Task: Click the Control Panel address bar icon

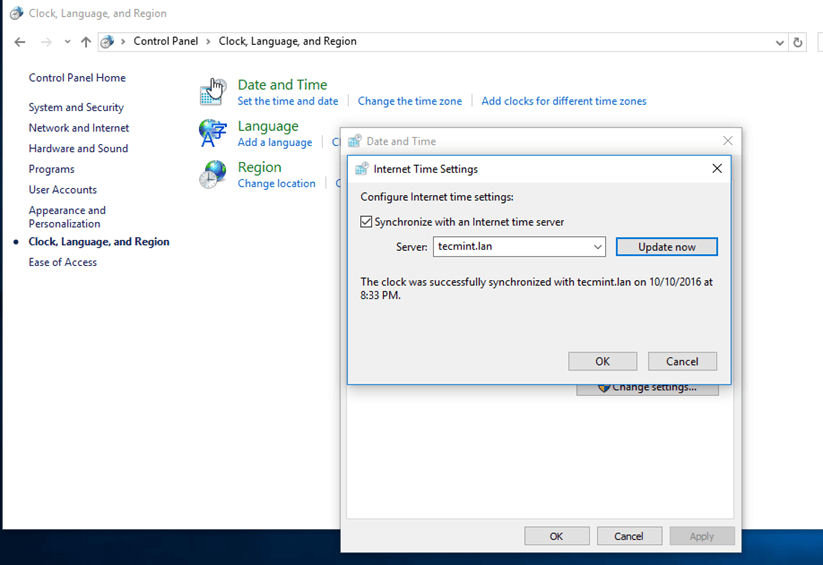Action: [107, 42]
